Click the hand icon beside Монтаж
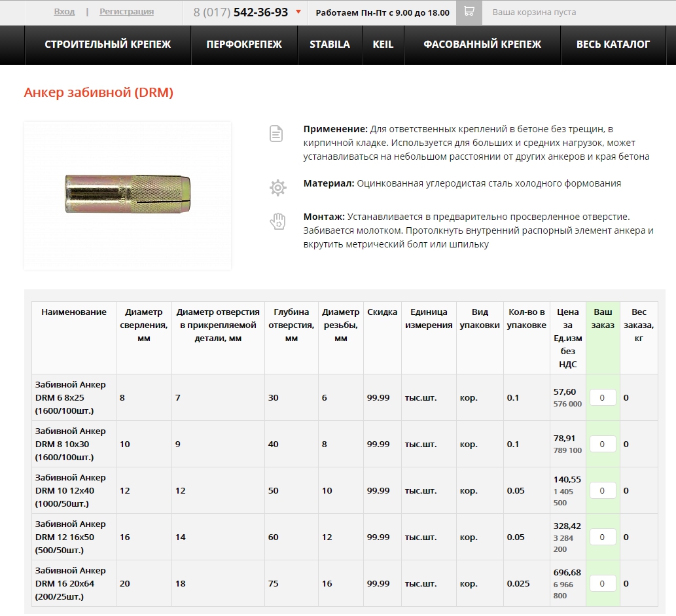 (x=277, y=221)
